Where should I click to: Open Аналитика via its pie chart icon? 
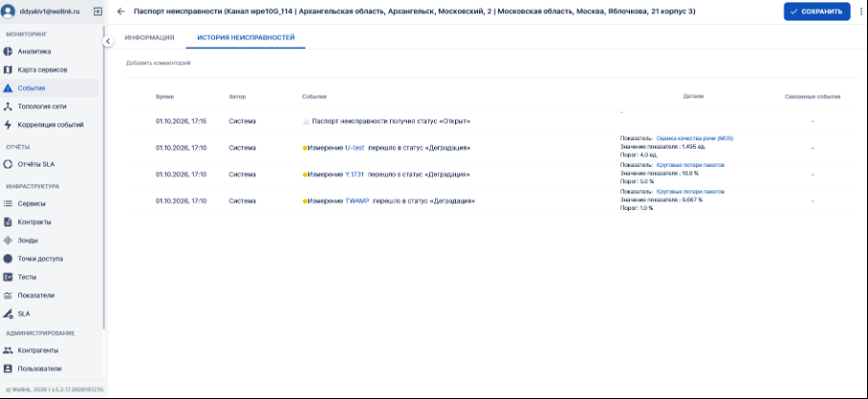pyautogui.click(x=8, y=52)
